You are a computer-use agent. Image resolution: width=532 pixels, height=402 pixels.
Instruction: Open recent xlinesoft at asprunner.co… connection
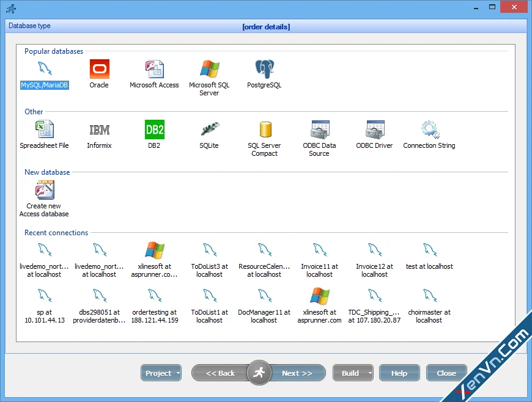(x=154, y=258)
